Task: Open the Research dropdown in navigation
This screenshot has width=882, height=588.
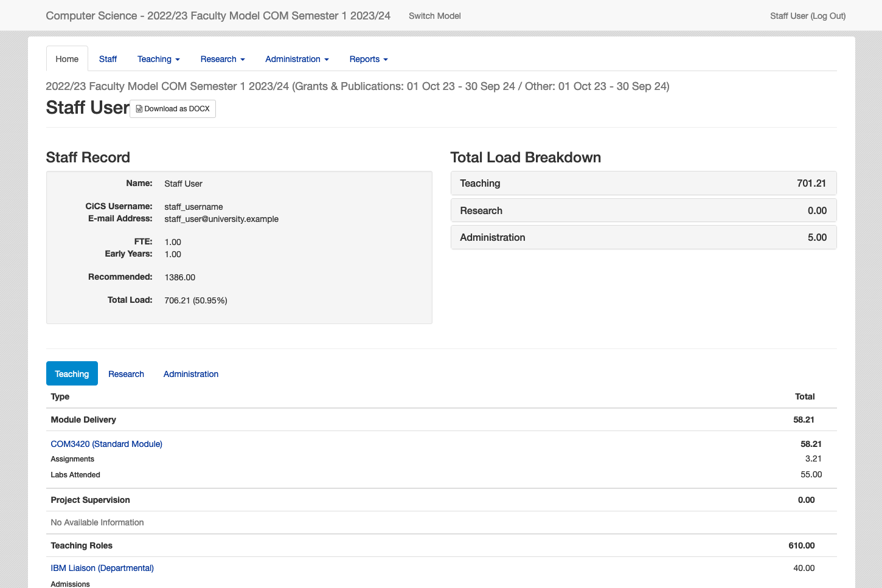Action: pos(223,59)
